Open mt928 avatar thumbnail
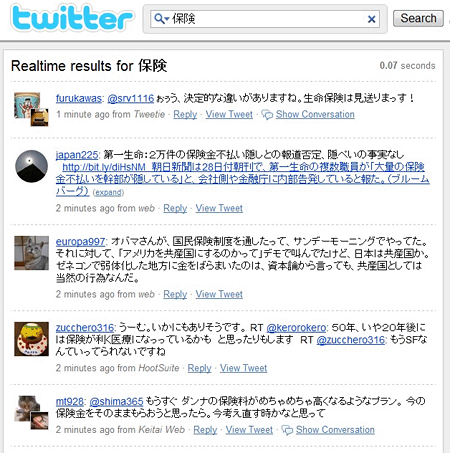Viewport: 450px width, 453px height. [x=31, y=412]
